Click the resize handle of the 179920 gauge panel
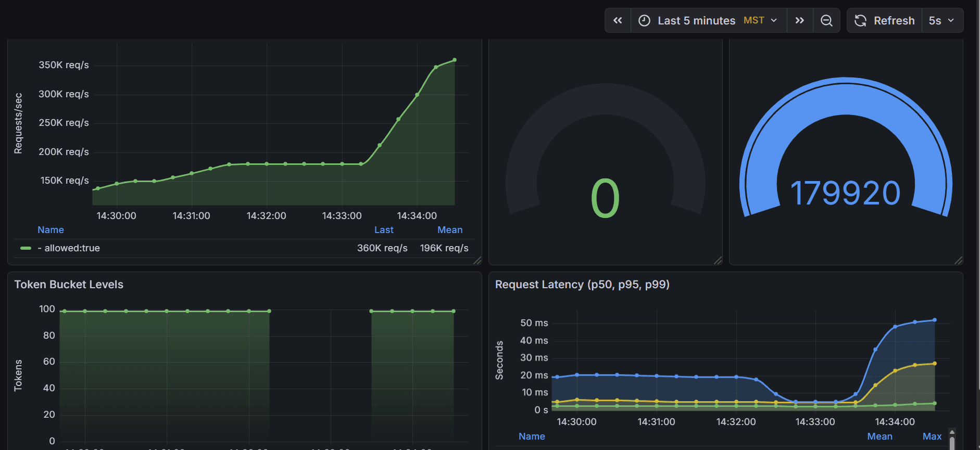The width and height of the screenshot is (980, 450). [959, 261]
